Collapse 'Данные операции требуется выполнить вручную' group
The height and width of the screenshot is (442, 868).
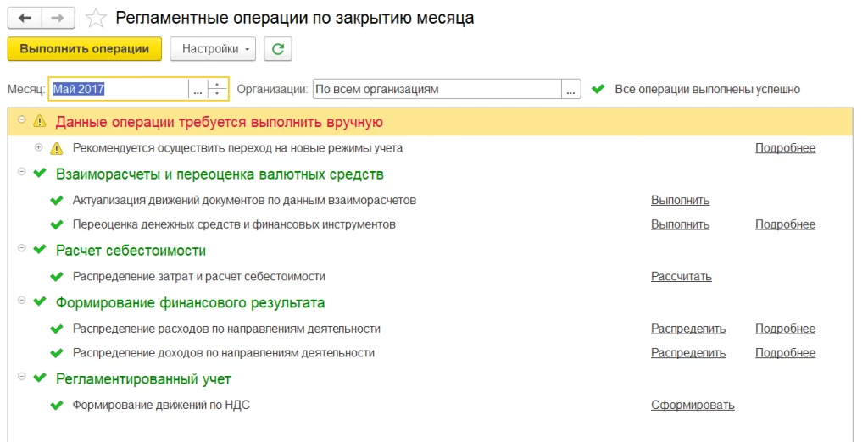point(21,119)
